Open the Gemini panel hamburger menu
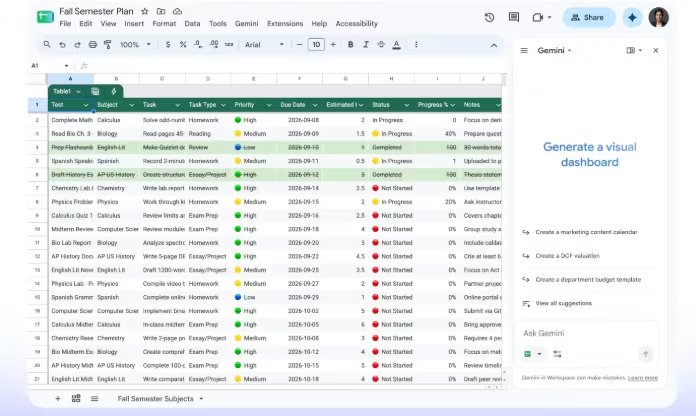The height and width of the screenshot is (416, 696). [524, 51]
